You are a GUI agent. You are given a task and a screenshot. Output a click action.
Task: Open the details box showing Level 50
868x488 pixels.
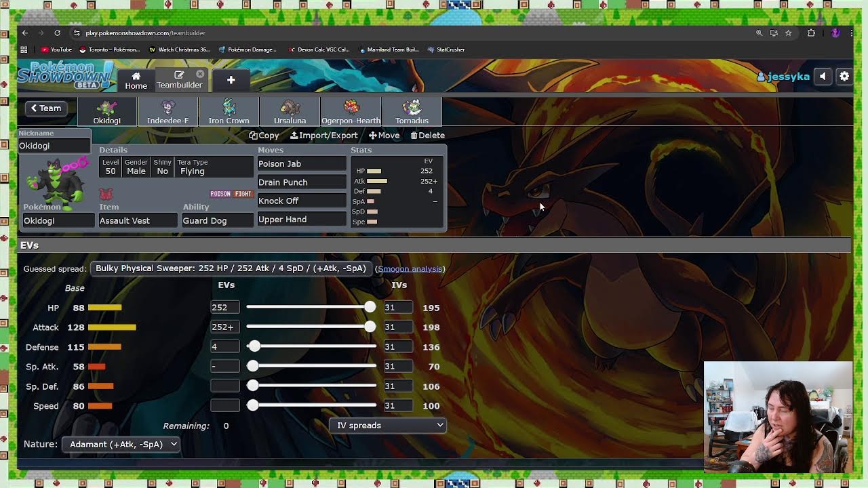[176, 167]
